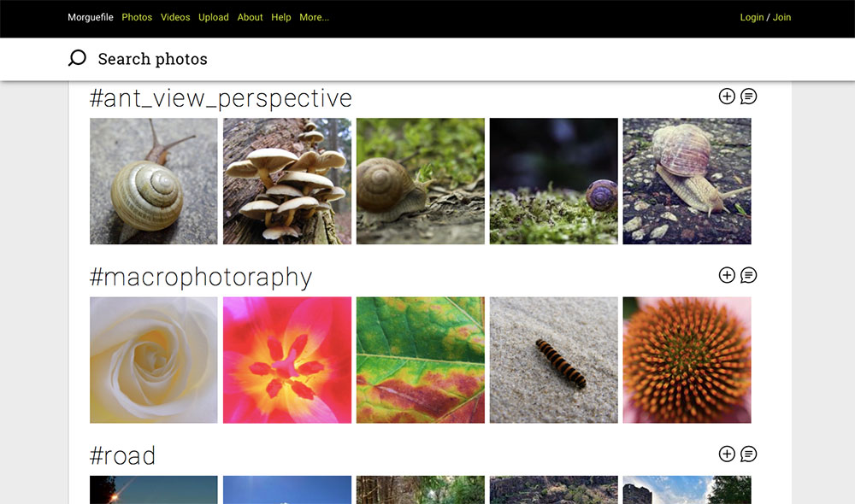Open the mushrooms on log photo
855x504 pixels.
[x=287, y=181]
